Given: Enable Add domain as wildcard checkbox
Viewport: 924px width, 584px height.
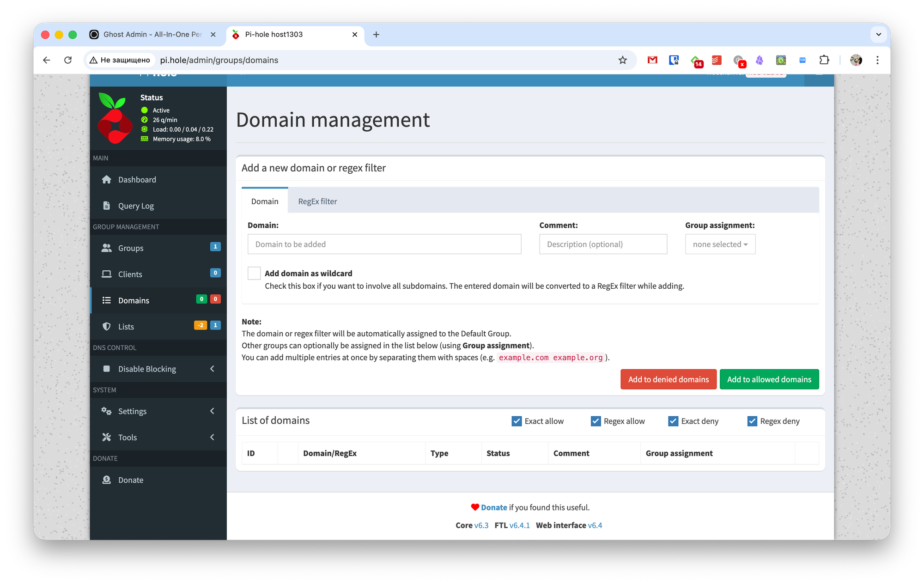Looking at the screenshot, I should [x=254, y=273].
